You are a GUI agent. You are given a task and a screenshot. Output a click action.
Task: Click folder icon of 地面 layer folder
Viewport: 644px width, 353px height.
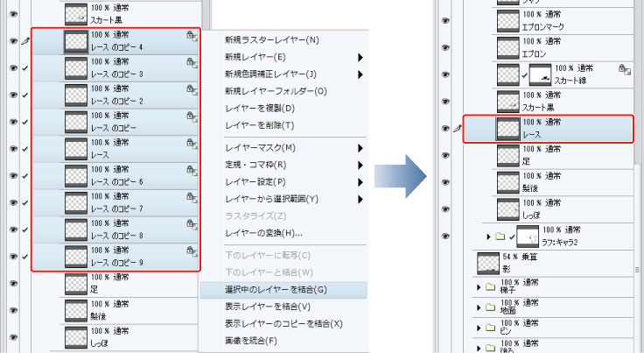coord(490,307)
